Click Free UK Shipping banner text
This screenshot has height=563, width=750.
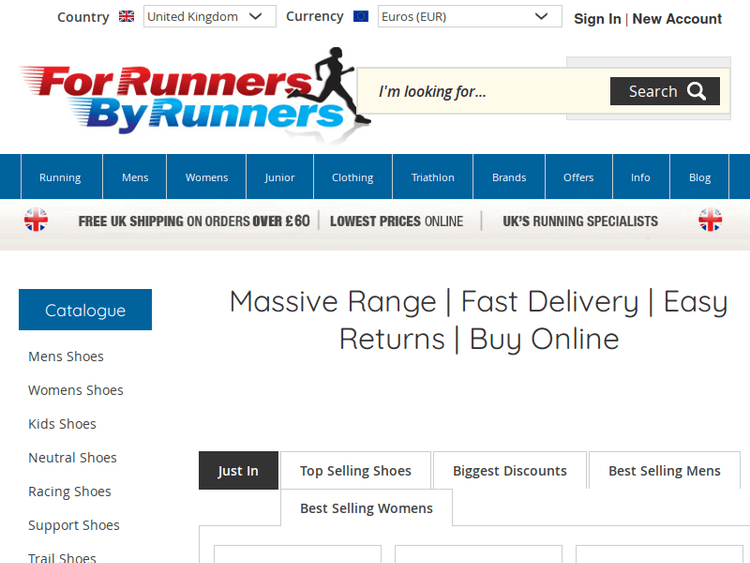[194, 221]
